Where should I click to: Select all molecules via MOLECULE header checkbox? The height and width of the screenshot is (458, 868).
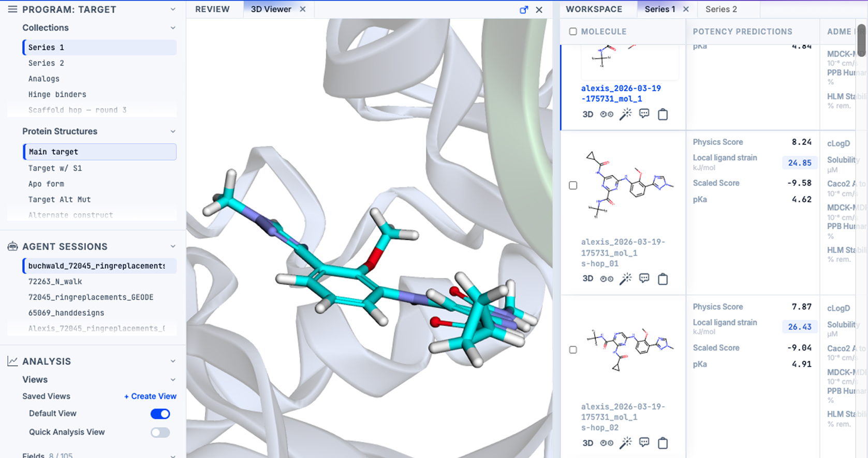pyautogui.click(x=573, y=32)
